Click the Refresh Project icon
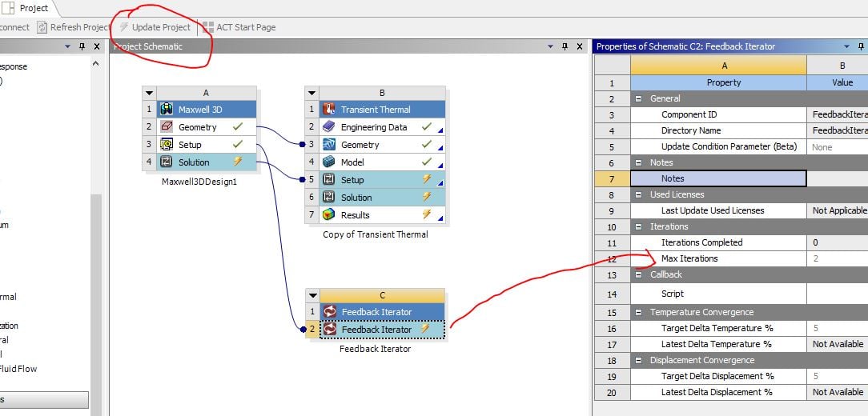868x416 pixels. tap(42, 27)
